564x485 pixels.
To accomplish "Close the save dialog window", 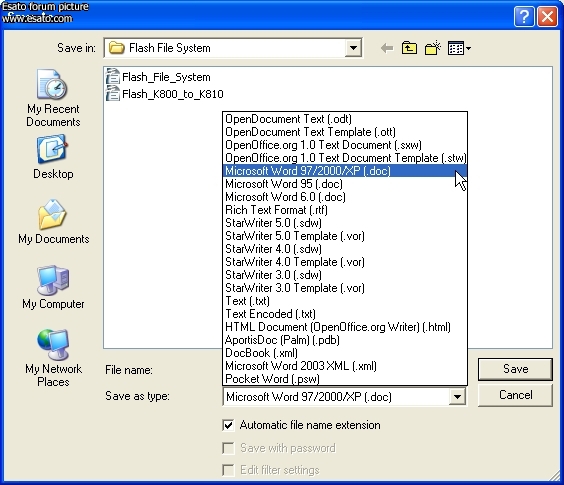I will click(x=547, y=17).
